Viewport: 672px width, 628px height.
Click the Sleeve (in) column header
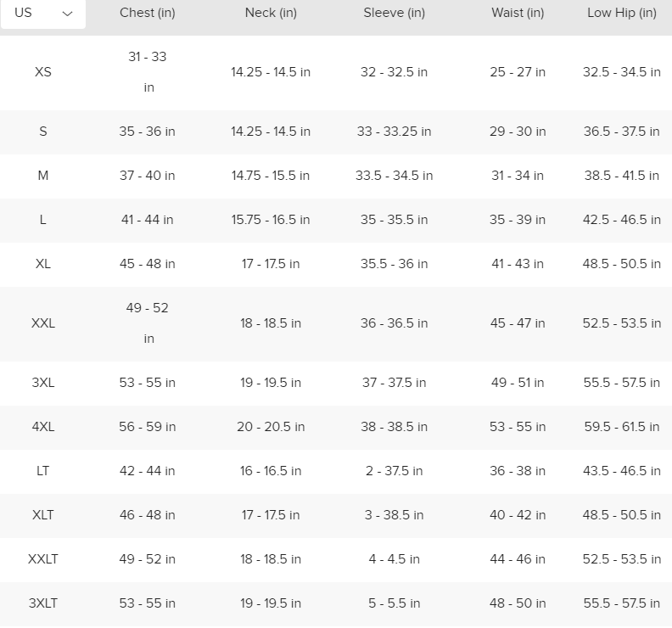(394, 13)
